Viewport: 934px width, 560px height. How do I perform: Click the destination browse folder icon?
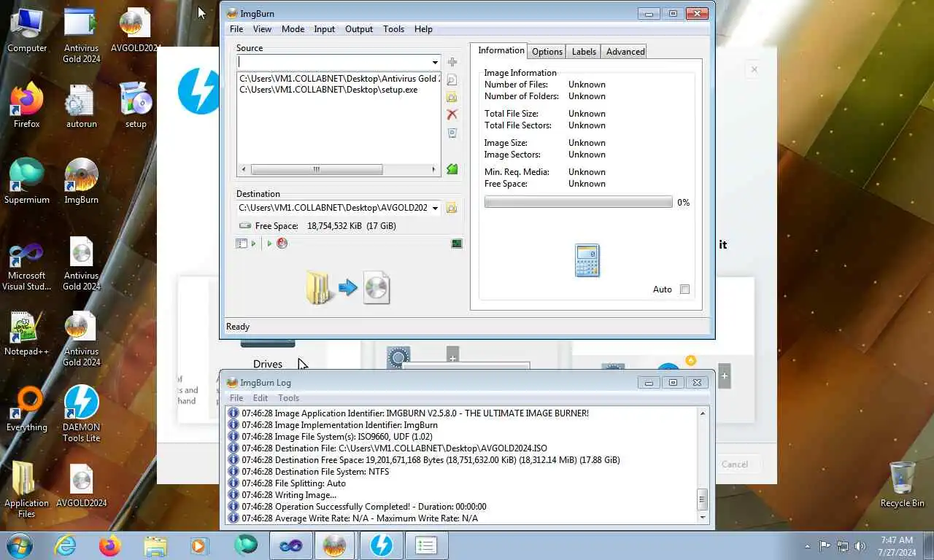click(452, 208)
